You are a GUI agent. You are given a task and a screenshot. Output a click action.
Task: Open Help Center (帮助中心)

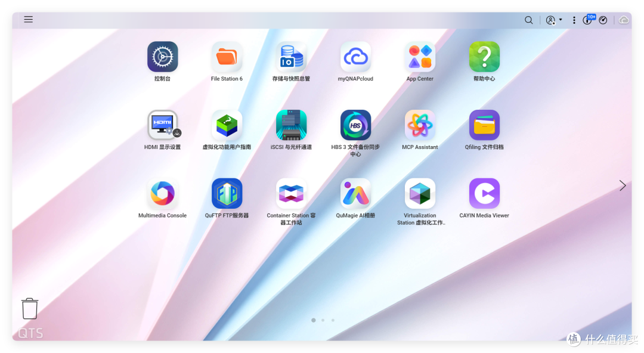tap(484, 57)
